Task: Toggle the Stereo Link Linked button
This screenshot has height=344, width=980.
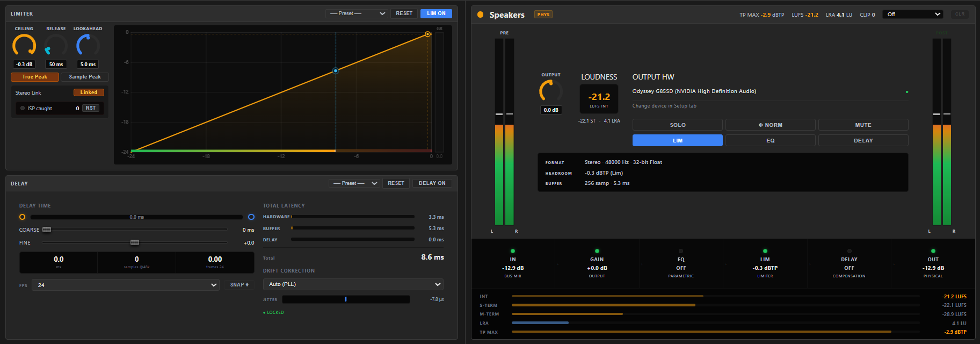Action: pyautogui.click(x=89, y=92)
